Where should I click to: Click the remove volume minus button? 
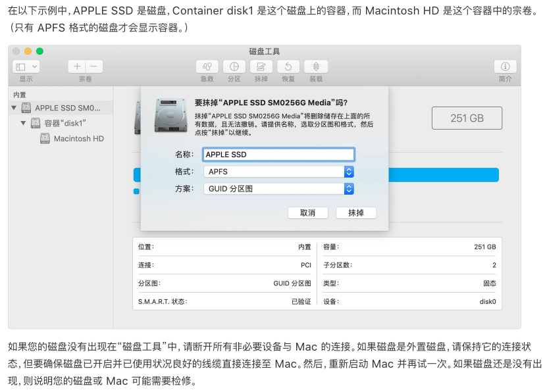[x=94, y=66]
